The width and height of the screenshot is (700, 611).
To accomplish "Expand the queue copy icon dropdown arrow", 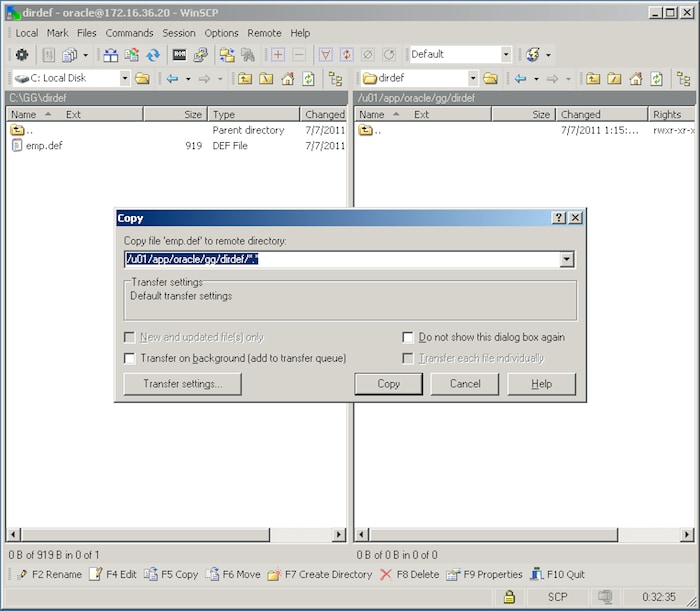I will click(85, 55).
